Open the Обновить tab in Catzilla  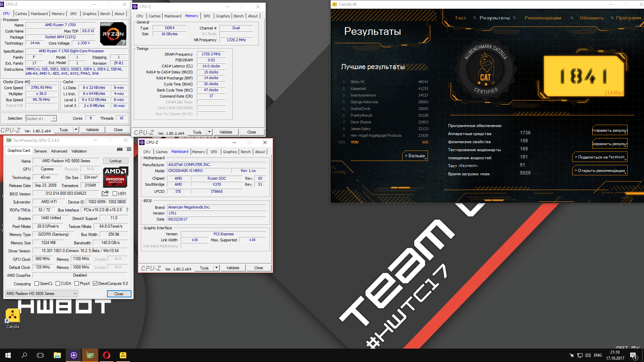(592, 18)
